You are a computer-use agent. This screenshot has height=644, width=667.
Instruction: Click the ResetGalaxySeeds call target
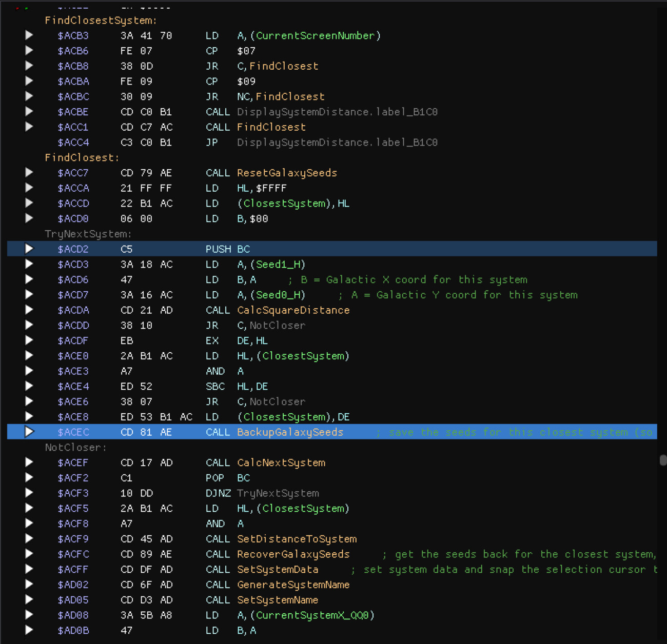[x=287, y=173]
